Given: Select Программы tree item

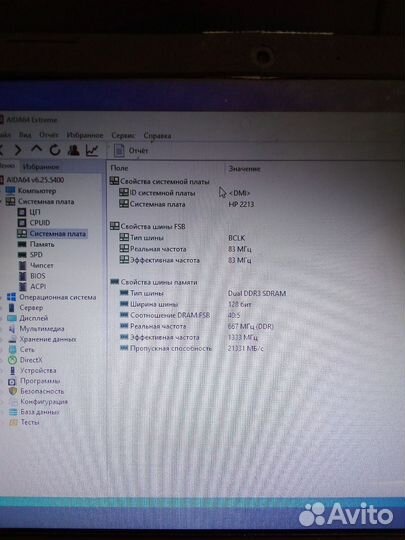Looking at the screenshot, I should (40, 381).
